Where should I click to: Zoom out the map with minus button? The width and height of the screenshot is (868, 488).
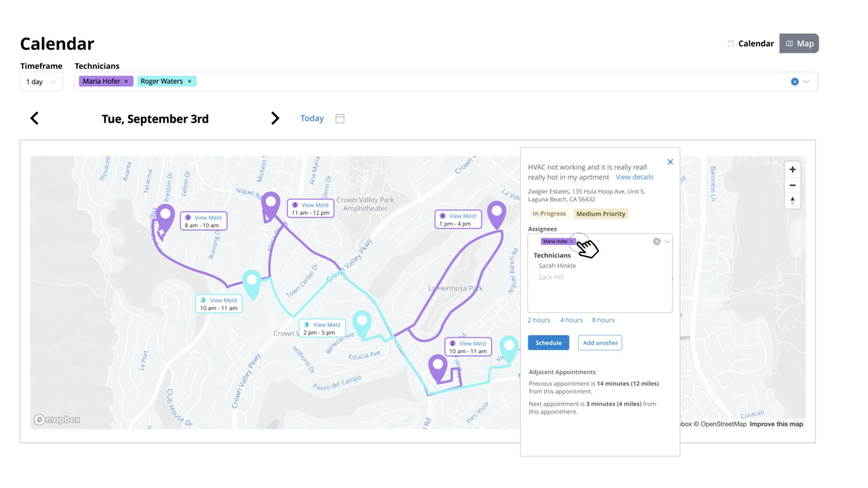(792, 185)
